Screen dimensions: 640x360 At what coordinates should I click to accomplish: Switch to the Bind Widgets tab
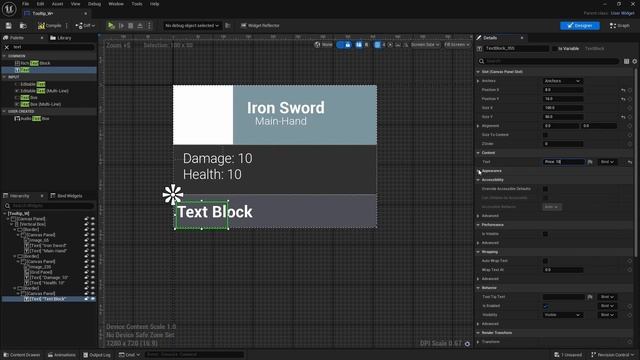[x=66, y=196]
